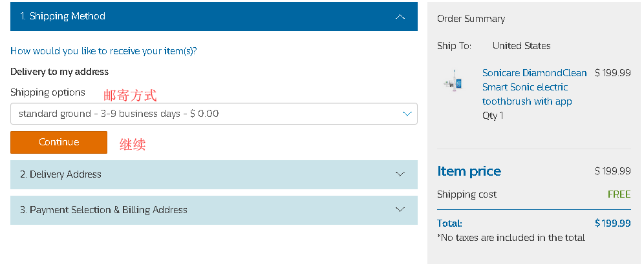644x270 pixels.
Task: Collapse the Shipping Method section chevron
Action: 400,16
